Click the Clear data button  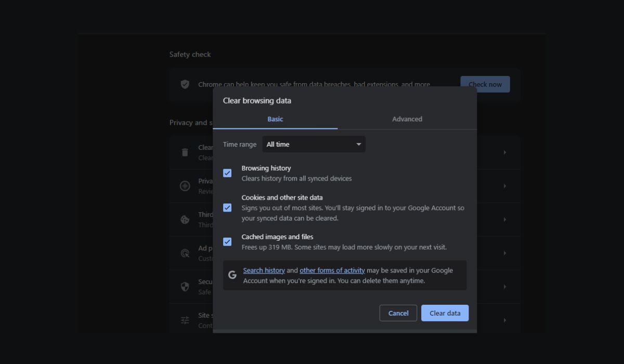(445, 313)
